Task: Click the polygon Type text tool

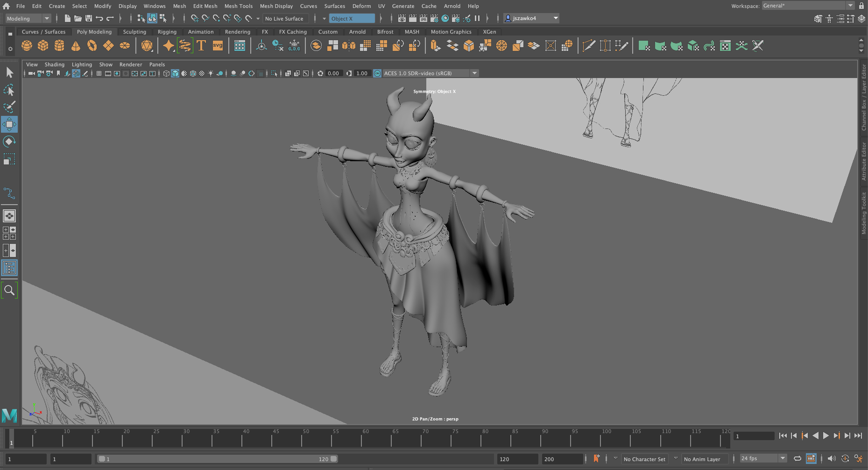Action: [x=201, y=46]
